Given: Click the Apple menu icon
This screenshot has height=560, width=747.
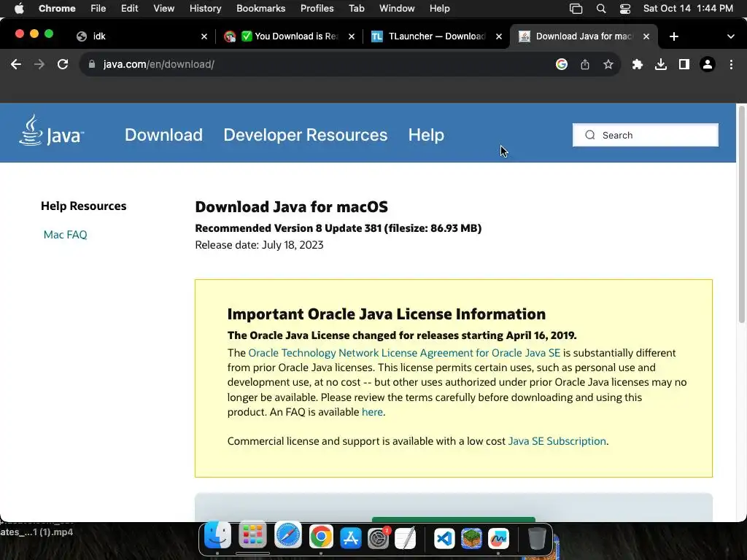Looking at the screenshot, I should 19,9.
